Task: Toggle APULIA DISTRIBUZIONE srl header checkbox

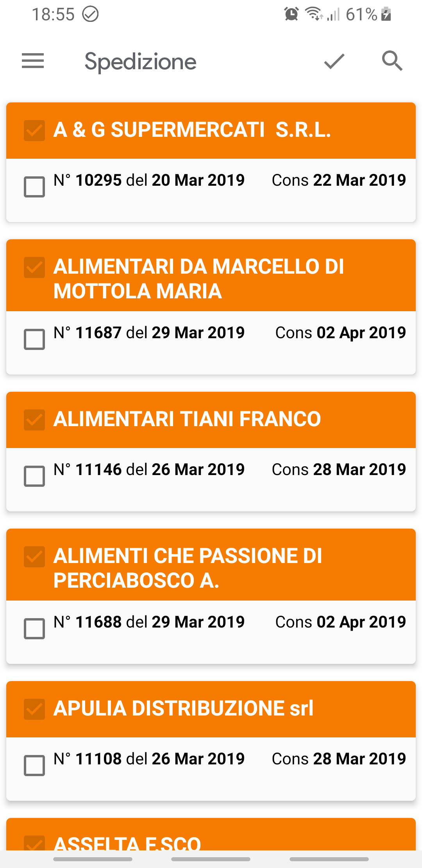Action: [x=34, y=709]
